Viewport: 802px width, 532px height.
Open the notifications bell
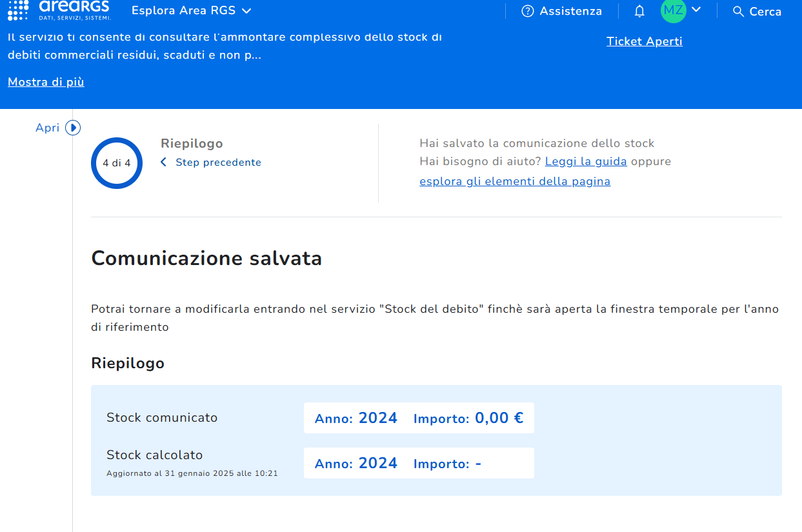click(639, 11)
